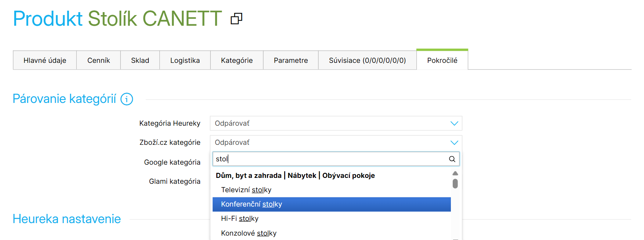This screenshot has width=644, height=240.
Task: Open the Logistika tab
Action: (185, 60)
